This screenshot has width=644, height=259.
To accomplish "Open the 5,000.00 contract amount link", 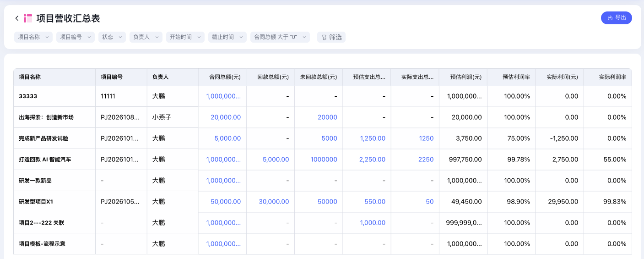I will [x=227, y=138].
